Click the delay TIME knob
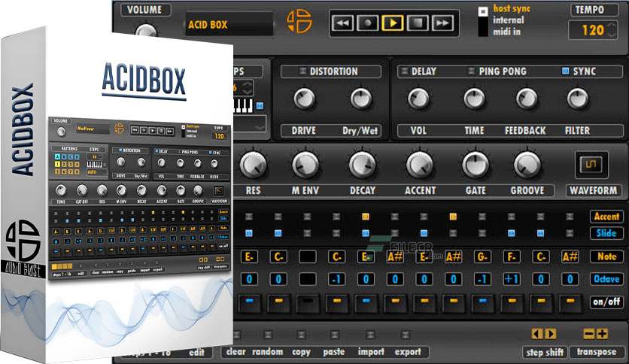 pyautogui.click(x=474, y=99)
